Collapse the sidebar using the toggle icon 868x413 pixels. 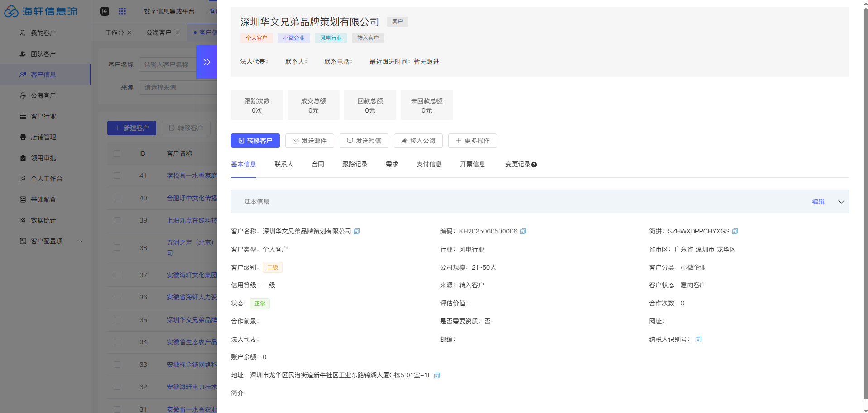(x=105, y=11)
